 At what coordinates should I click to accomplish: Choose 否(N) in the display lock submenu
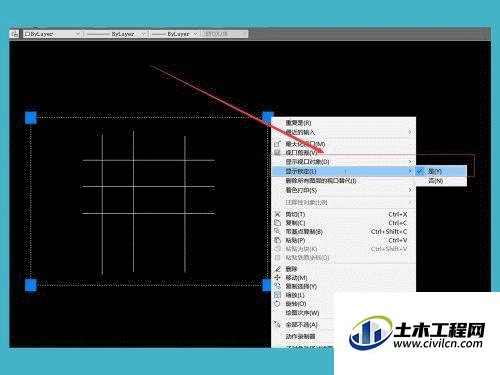(440, 181)
